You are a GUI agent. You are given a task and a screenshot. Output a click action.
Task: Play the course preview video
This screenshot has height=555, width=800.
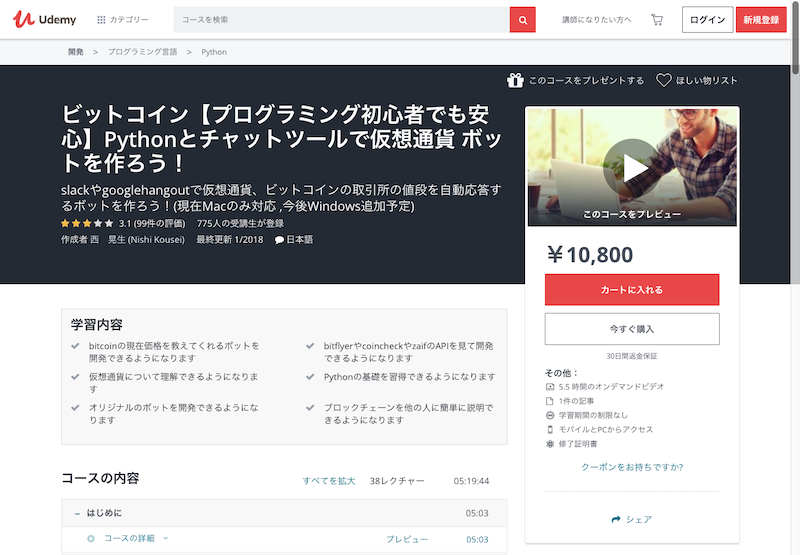click(x=632, y=168)
